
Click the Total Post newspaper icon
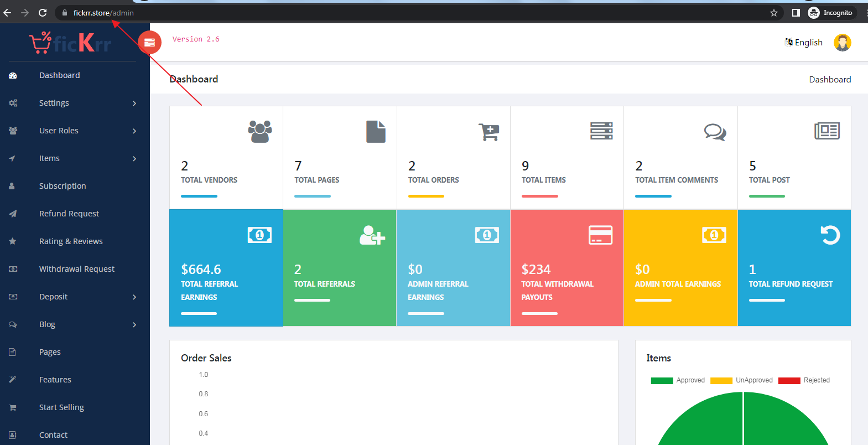point(827,131)
